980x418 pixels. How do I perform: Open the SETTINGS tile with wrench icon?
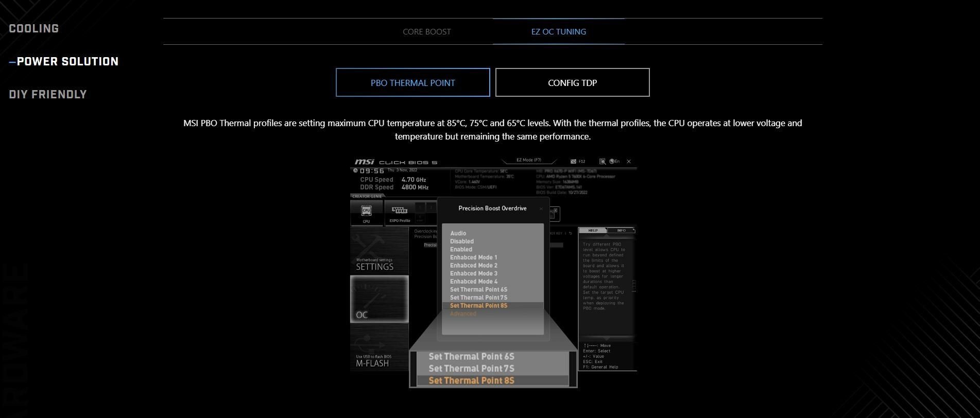point(380,251)
